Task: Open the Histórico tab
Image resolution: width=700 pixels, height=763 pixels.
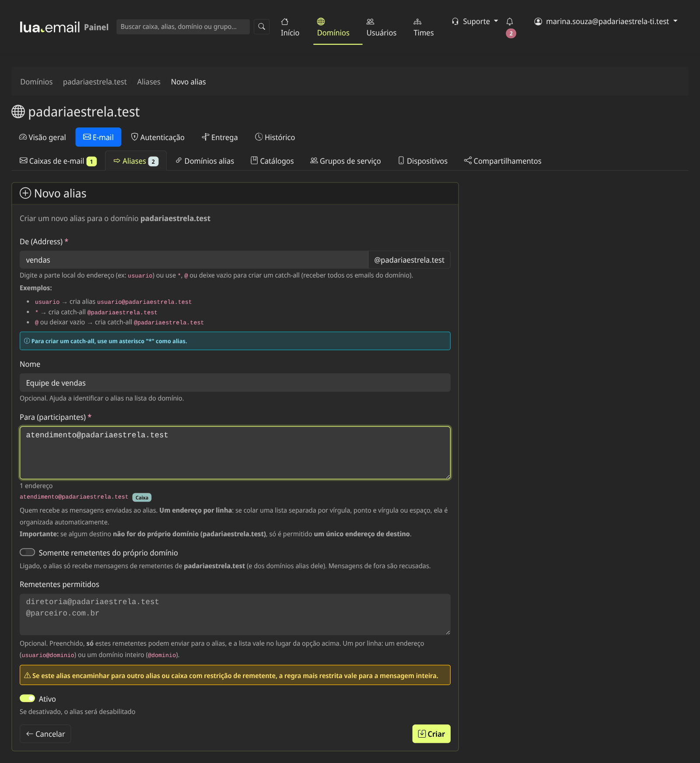Action: [x=275, y=137]
